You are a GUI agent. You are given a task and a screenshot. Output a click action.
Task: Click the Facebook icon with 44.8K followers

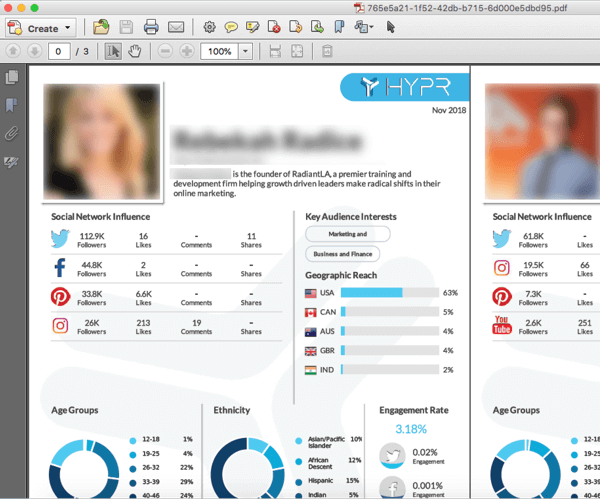[60, 268]
